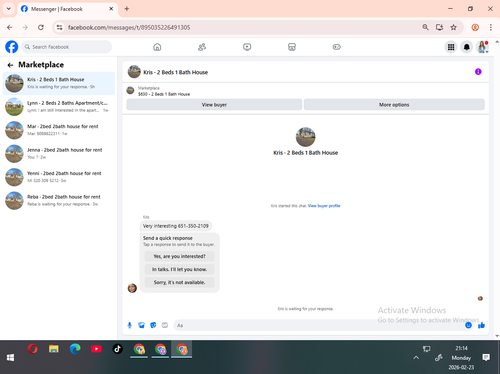Open File Explorer from the taskbar
The image size is (500, 374).
point(54,349)
